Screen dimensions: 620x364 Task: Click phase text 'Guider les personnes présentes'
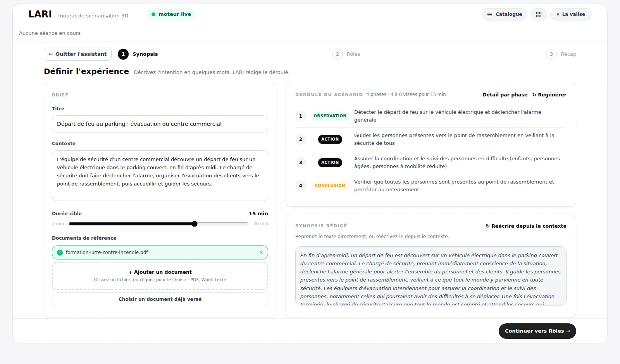coord(454,139)
